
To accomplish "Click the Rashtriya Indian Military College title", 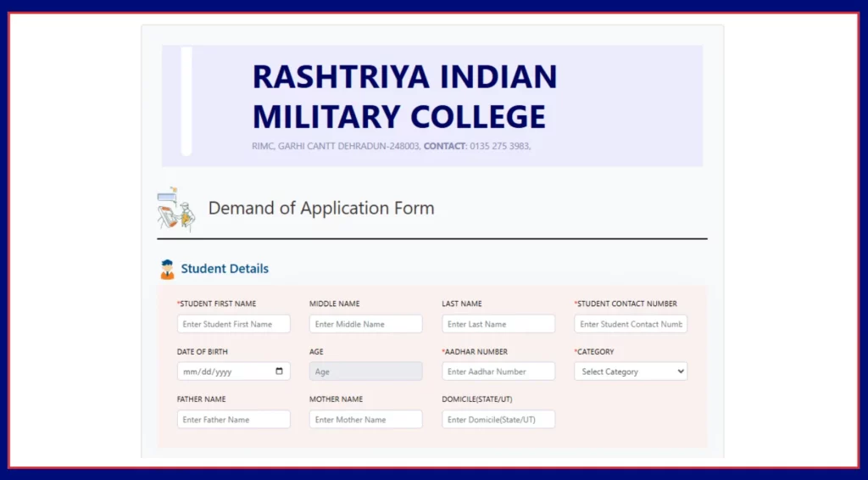I will point(404,96).
